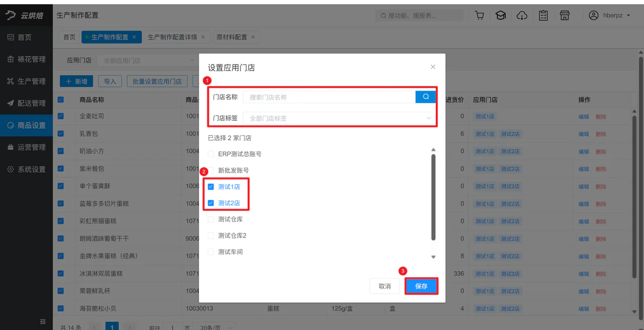Open the 门店标签 dropdown
The height and width of the screenshot is (330, 644).
340,118
